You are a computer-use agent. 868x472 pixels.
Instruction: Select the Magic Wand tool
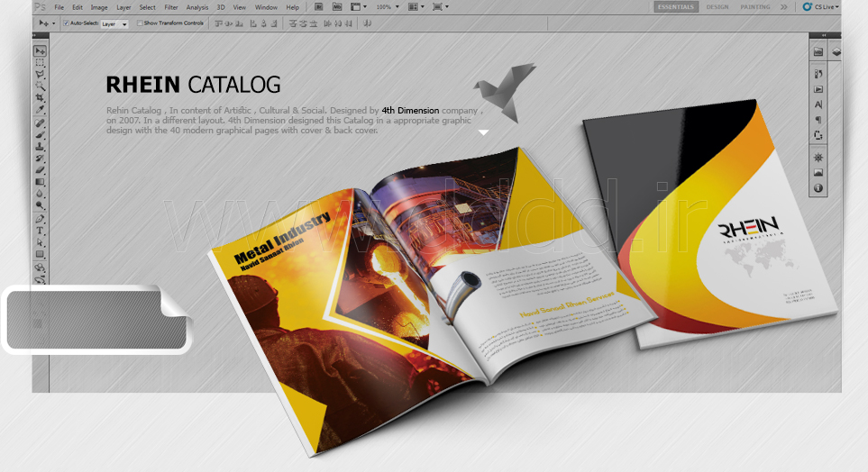pos(40,86)
